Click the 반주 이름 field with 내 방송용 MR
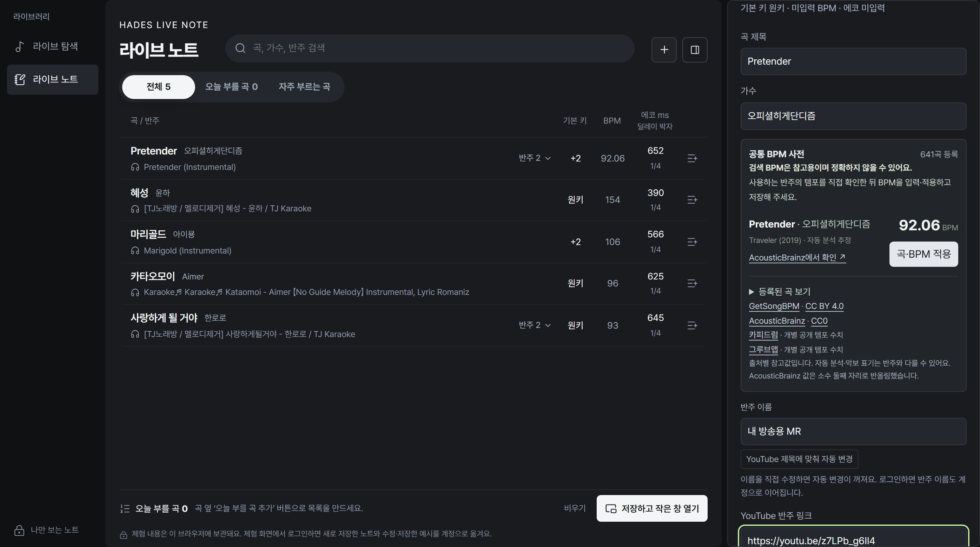 pyautogui.click(x=853, y=431)
